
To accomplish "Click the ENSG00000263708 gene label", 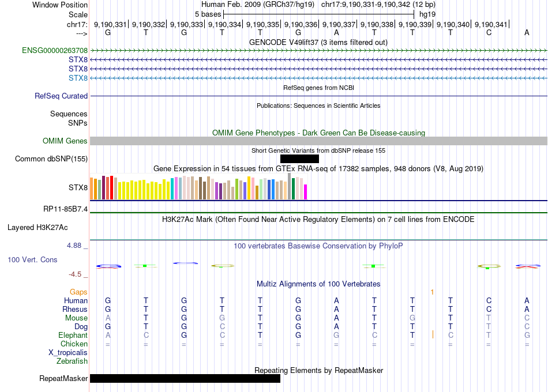I will [x=55, y=50].
